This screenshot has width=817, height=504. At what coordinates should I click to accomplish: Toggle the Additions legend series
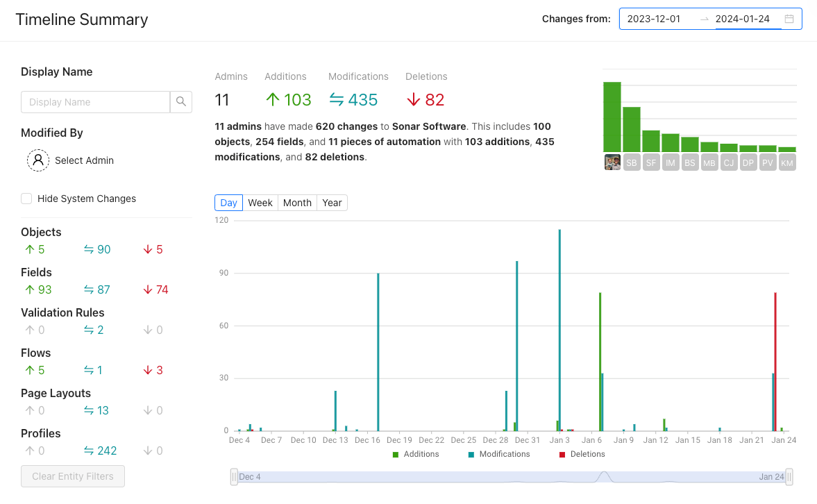pos(416,454)
